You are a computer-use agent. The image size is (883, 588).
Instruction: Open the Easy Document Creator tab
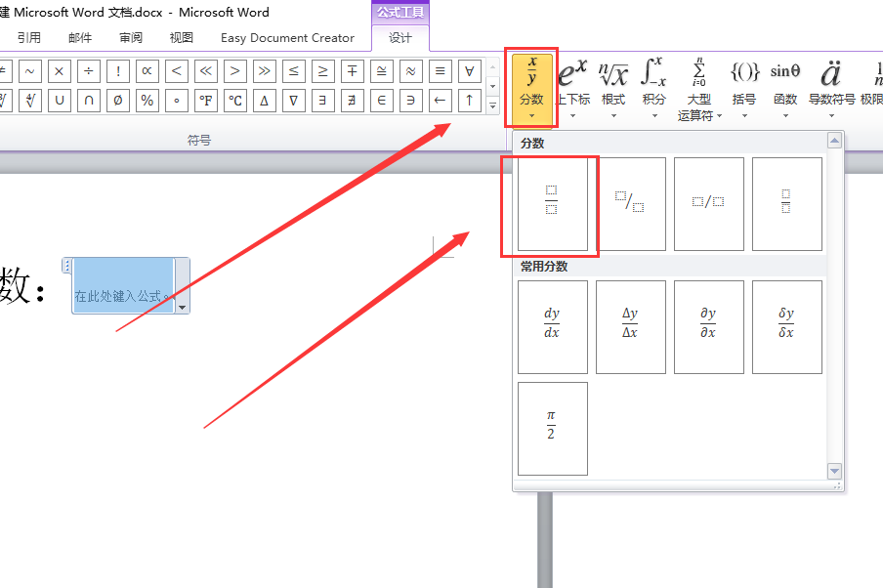click(x=287, y=38)
